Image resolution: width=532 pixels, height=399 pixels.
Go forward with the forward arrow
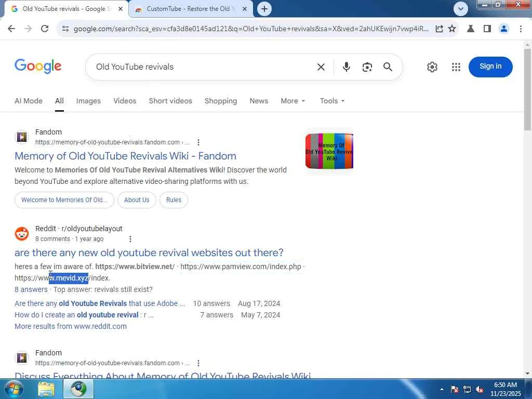[x=28, y=29]
